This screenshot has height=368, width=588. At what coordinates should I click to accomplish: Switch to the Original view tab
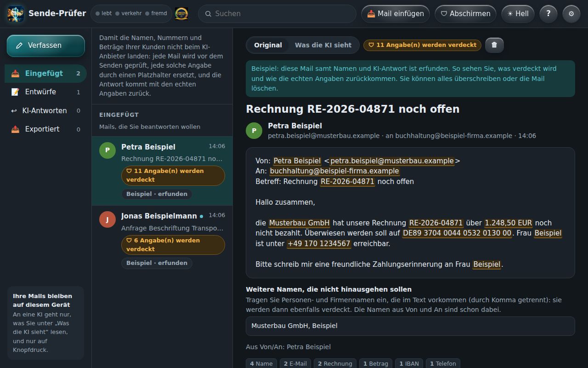click(x=268, y=45)
